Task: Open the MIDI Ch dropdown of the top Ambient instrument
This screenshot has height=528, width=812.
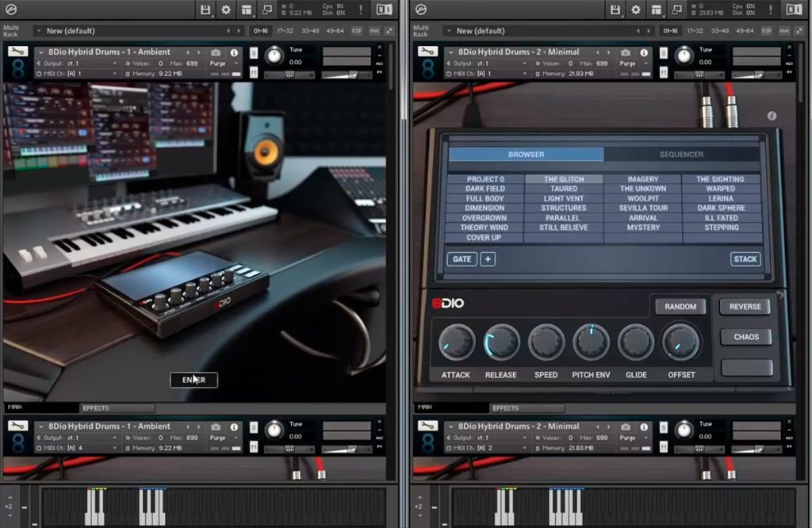Action: [x=77, y=74]
